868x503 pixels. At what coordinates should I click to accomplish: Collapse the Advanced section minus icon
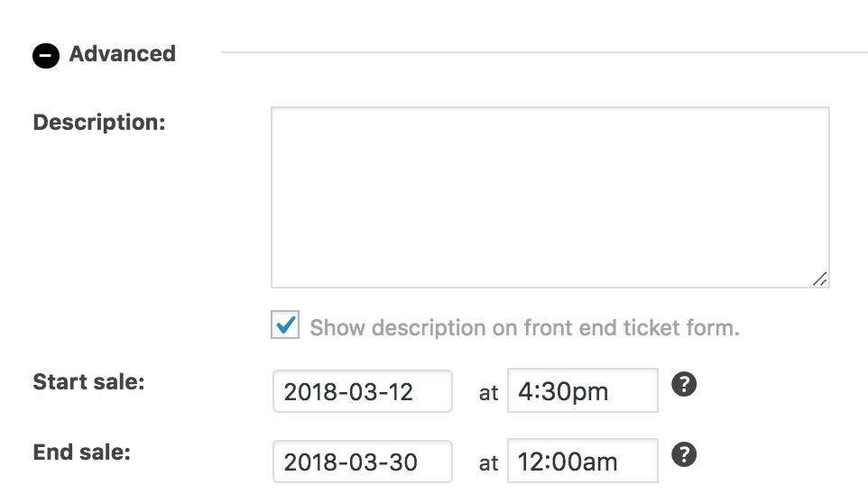46,56
